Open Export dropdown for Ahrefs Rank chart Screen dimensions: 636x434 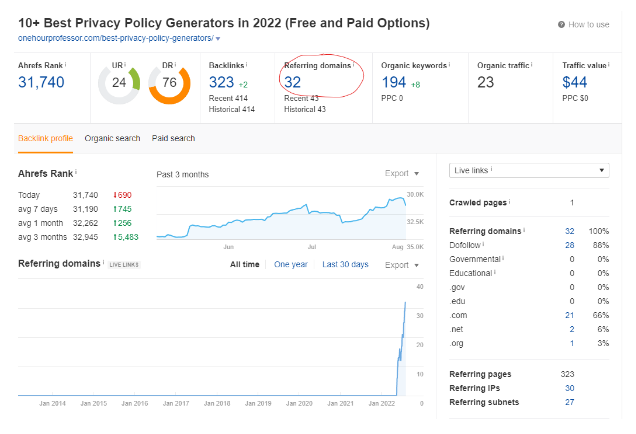pyautogui.click(x=402, y=174)
